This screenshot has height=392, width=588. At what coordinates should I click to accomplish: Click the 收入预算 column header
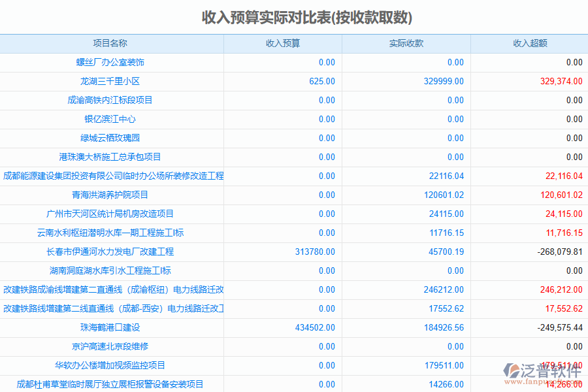point(282,44)
